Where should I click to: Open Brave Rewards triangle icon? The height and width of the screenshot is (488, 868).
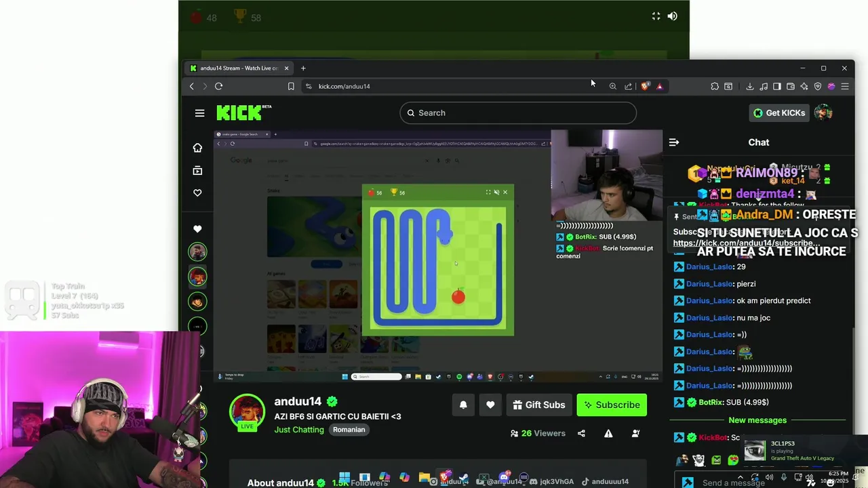click(659, 86)
